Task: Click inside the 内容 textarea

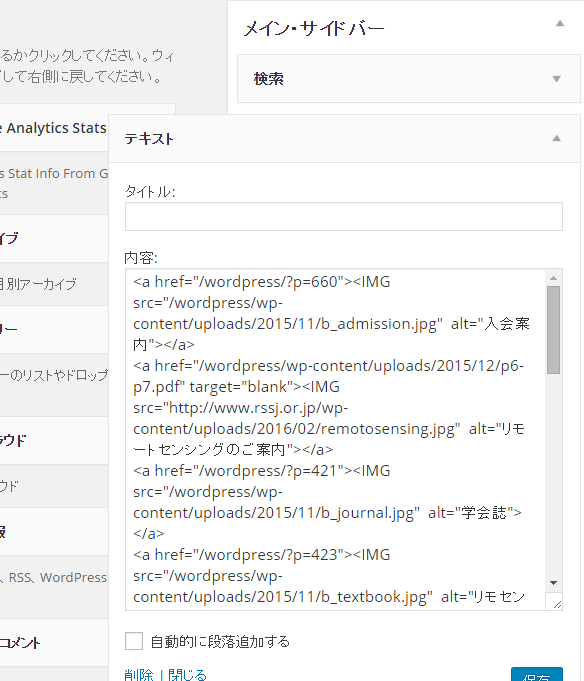Action: [x=335, y=439]
